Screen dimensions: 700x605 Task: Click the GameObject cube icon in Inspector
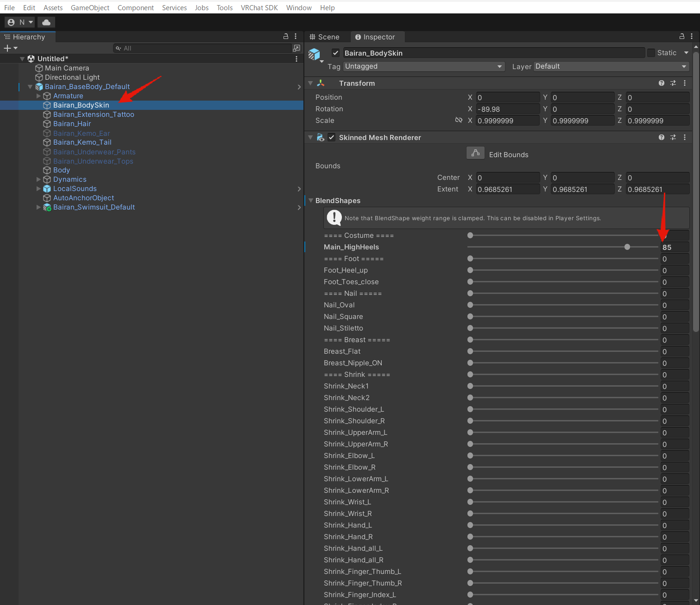point(315,54)
